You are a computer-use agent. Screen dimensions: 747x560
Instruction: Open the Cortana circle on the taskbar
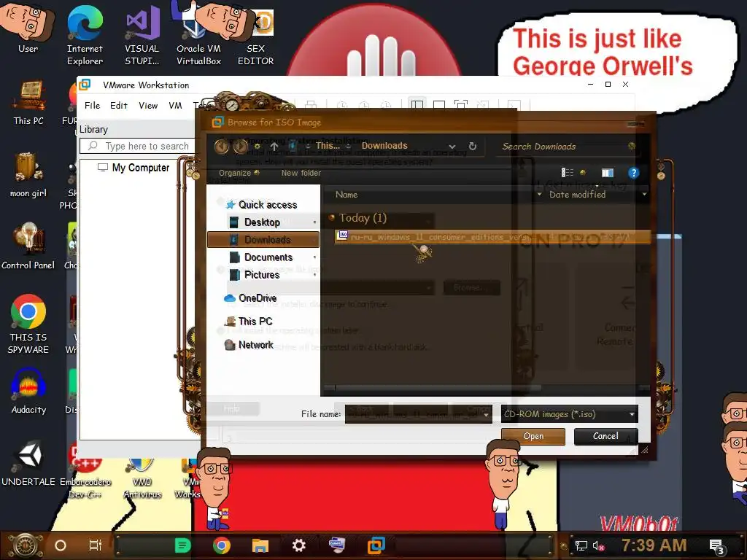pyautogui.click(x=61, y=545)
